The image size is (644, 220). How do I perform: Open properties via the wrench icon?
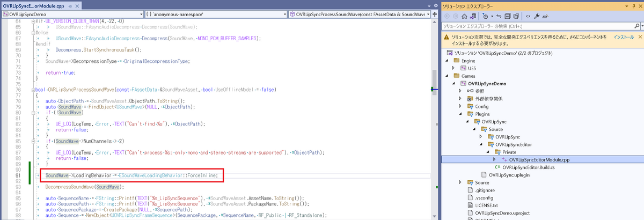tap(537, 16)
